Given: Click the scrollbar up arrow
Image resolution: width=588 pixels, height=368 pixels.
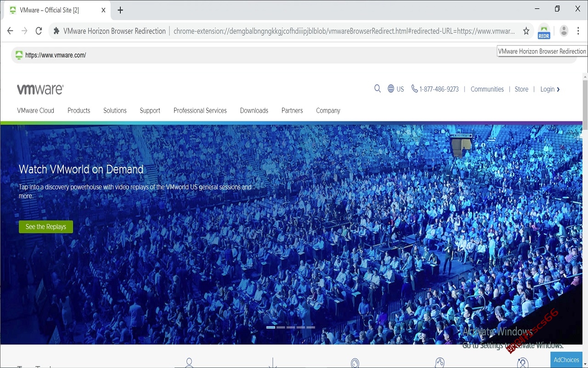Looking at the screenshot, I should tap(585, 76).
